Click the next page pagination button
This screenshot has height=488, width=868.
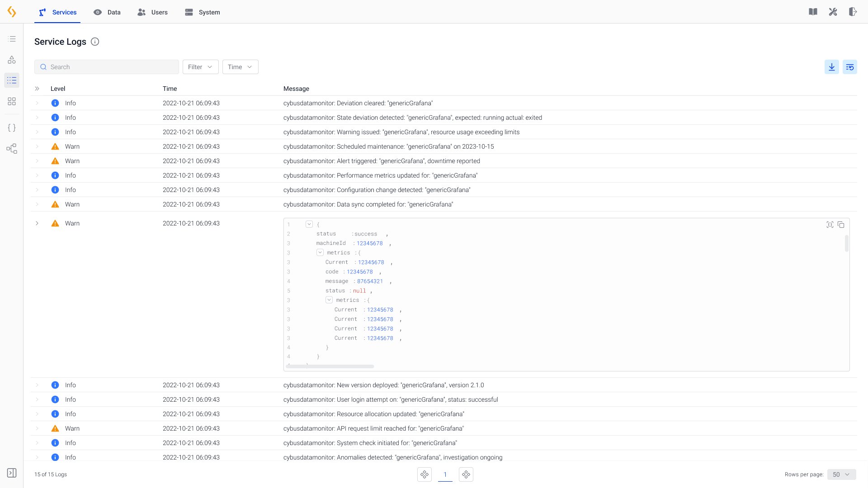[x=466, y=474]
